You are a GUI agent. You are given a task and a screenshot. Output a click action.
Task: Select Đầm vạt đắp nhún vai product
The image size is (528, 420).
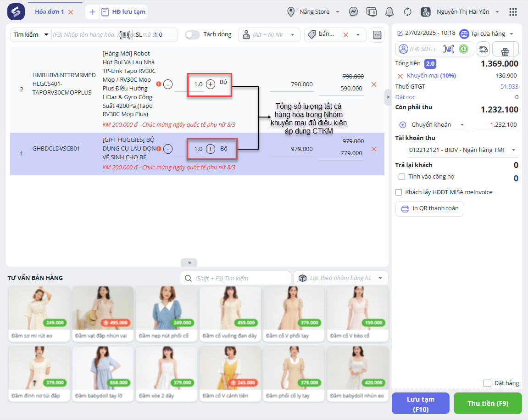103,314
